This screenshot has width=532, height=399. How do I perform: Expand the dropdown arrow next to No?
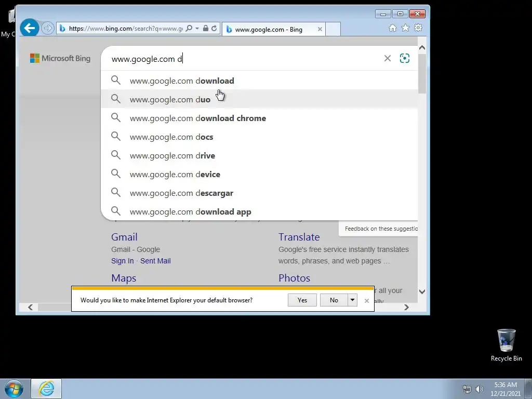click(x=353, y=300)
